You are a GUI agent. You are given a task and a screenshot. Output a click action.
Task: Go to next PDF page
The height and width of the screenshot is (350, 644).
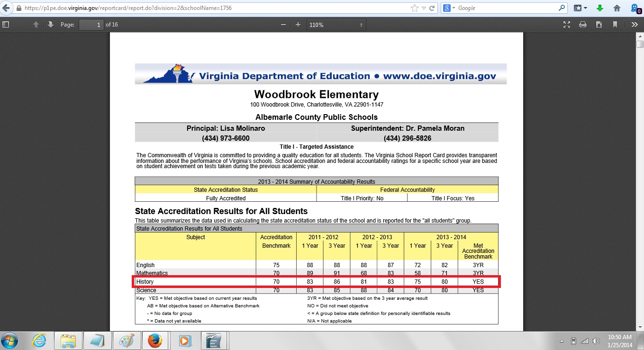tap(50, 25)
